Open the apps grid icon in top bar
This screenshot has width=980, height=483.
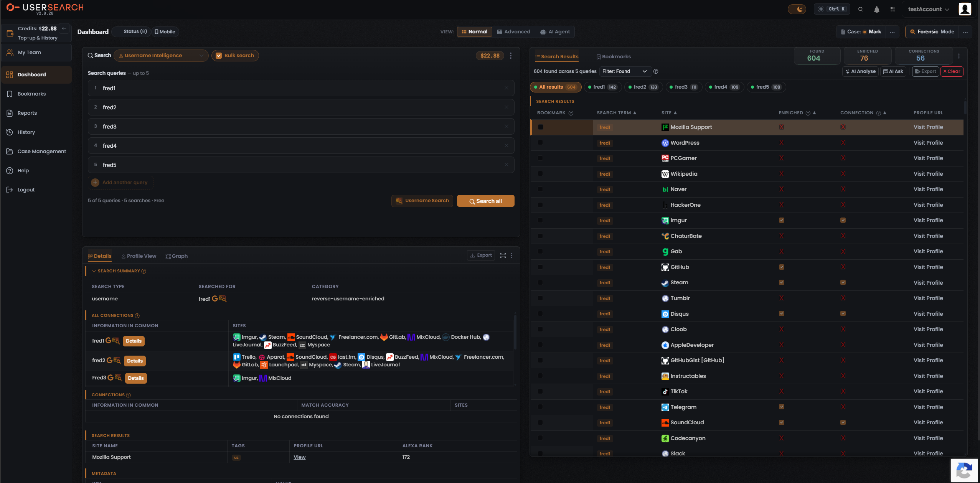click(893, 9)
